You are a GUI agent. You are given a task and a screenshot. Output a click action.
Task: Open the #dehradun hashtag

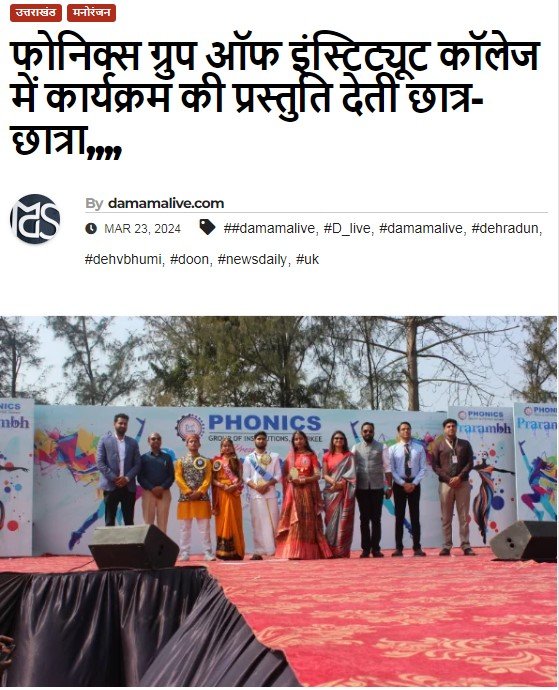click(505, 228)
